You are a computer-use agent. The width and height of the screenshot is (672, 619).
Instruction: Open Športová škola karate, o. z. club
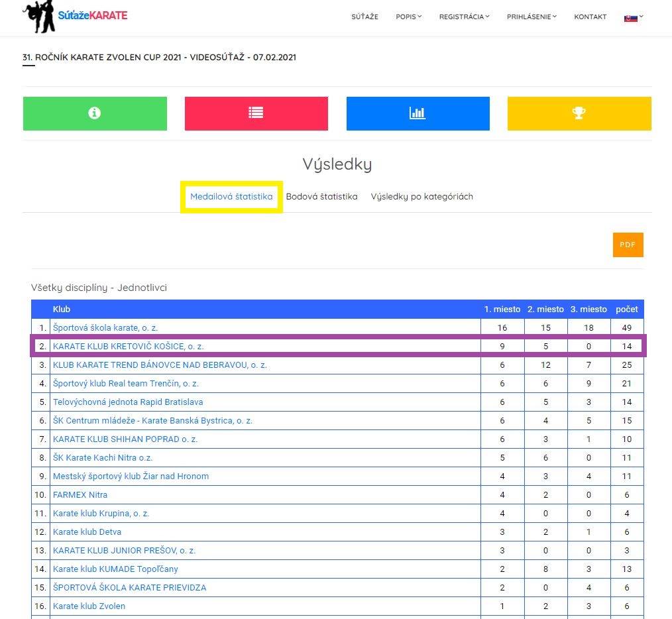coord(105,327)
